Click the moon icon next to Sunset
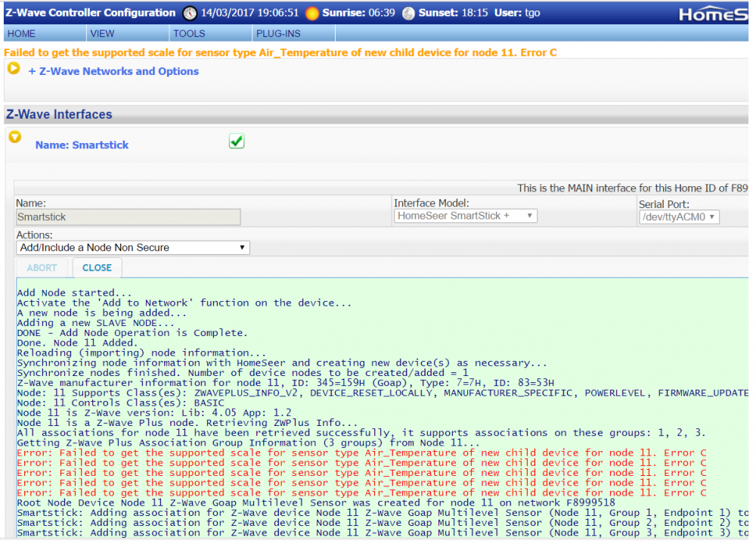This screenshot has width=756, height=544. click(408, 13)
